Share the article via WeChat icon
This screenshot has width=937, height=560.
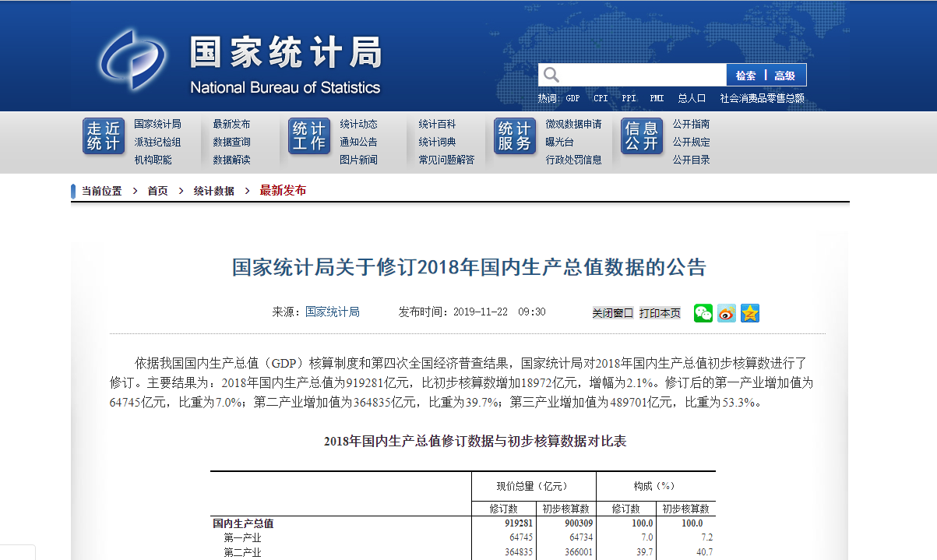(703, 313)
